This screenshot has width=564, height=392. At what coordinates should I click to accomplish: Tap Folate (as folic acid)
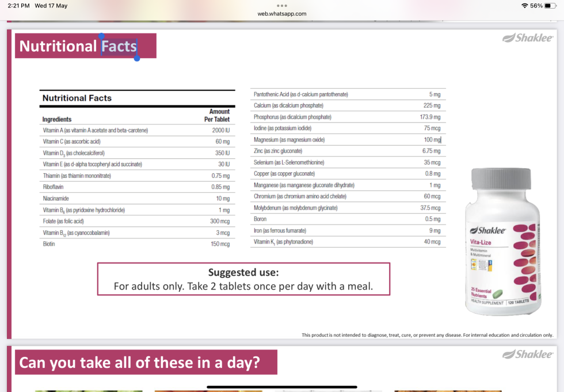[63, 221]
